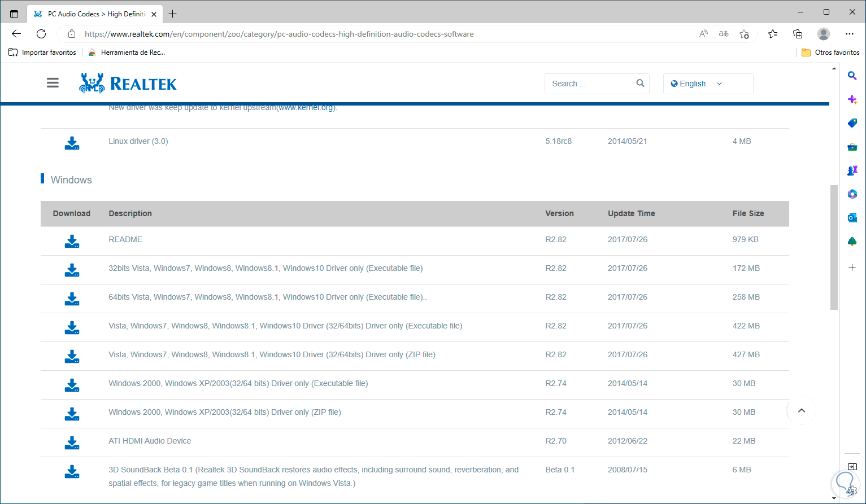
Task: Add a new site to the sidebar
Action: click(x=852, y=267)
